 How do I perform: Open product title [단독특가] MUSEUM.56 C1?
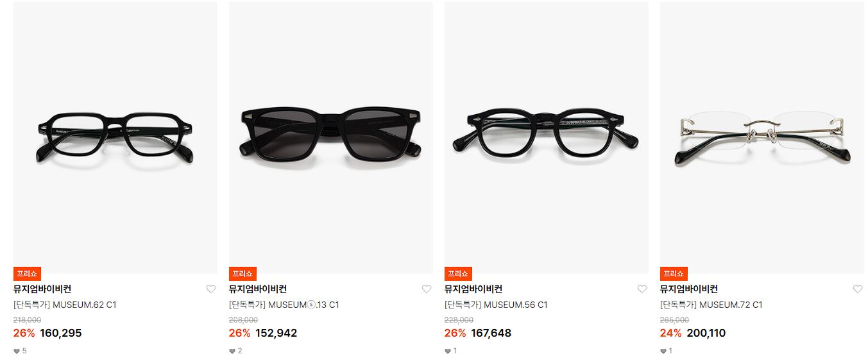pos(496,305)
